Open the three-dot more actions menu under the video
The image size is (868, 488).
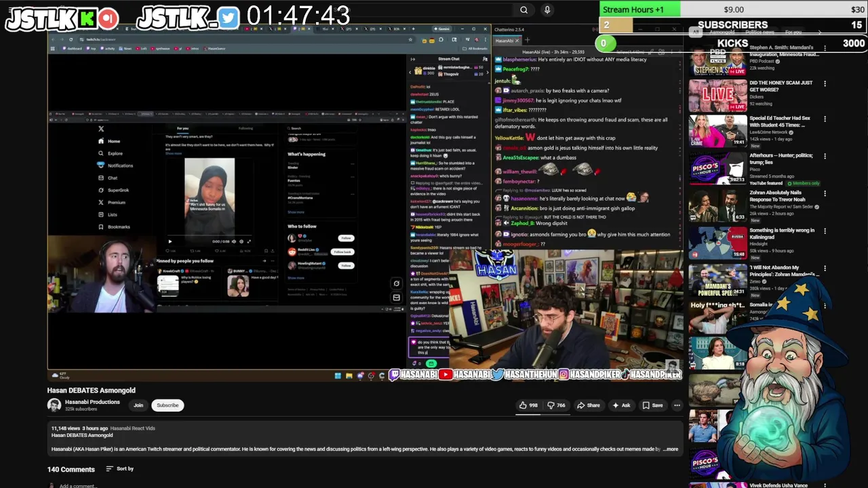(677, 405)
